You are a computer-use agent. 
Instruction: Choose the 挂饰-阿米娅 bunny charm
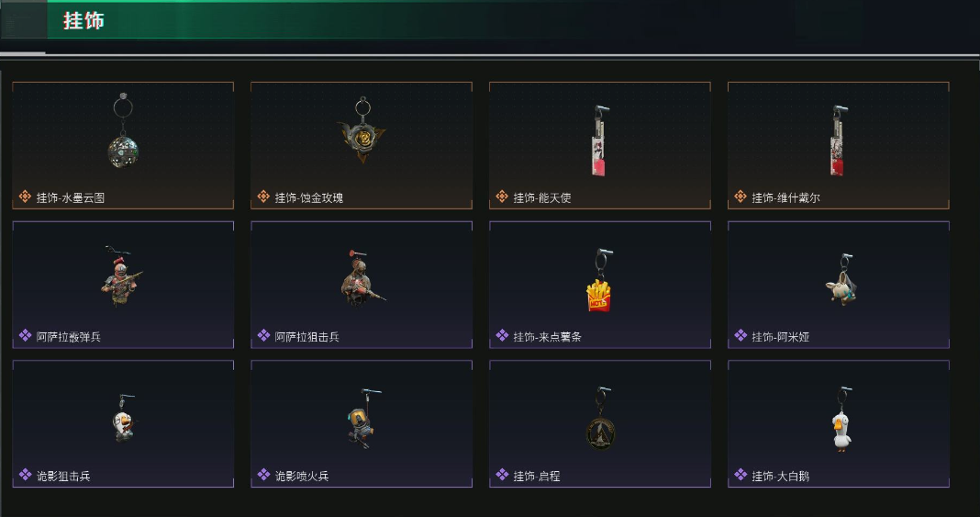(839, 285)
